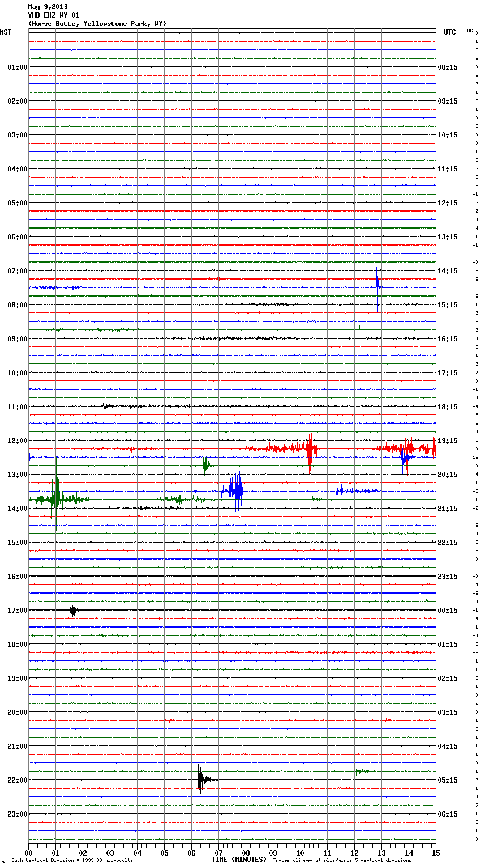Select the 13:00 MST time label

[18, 475]
